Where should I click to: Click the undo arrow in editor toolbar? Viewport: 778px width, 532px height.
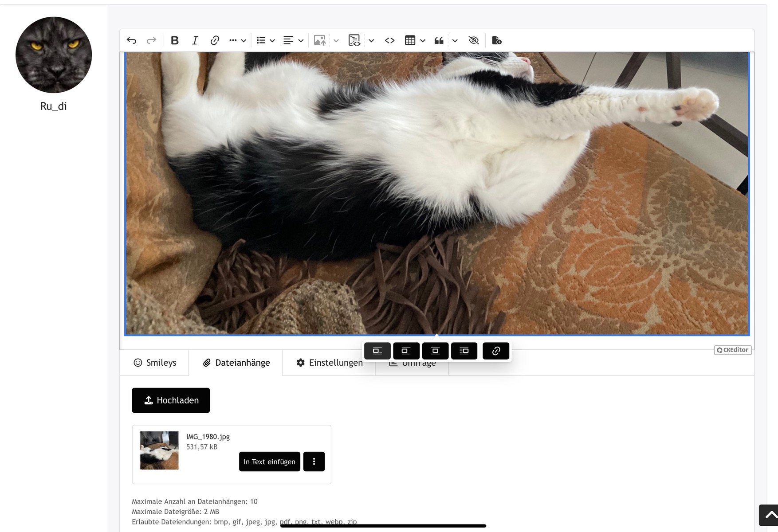[x=131, y=40]
